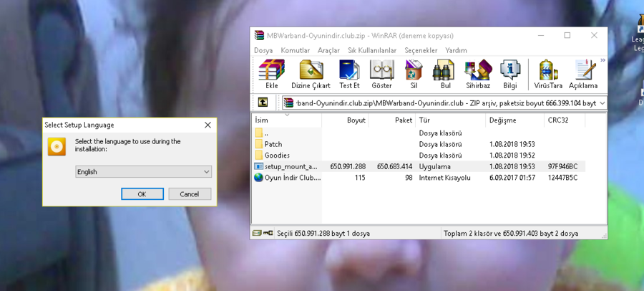Screen dimensions: 644x291
Task: Click the CRC32 value 97F946BC
Action: point(562,167)
